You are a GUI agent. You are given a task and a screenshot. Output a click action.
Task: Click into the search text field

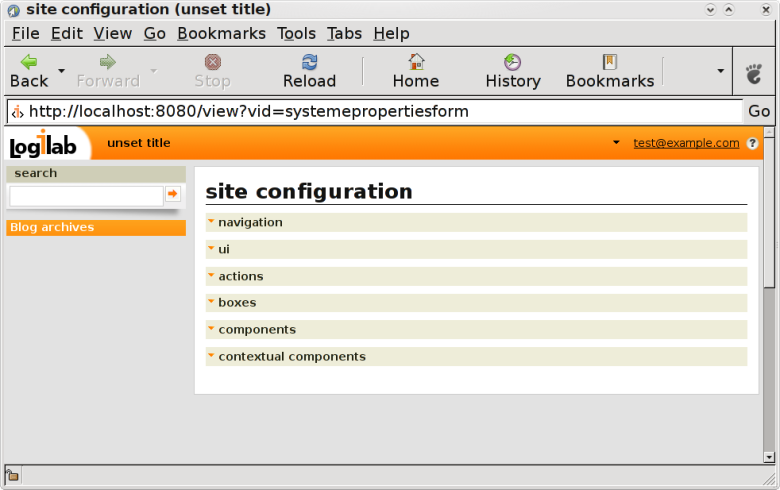pos(87,196)
